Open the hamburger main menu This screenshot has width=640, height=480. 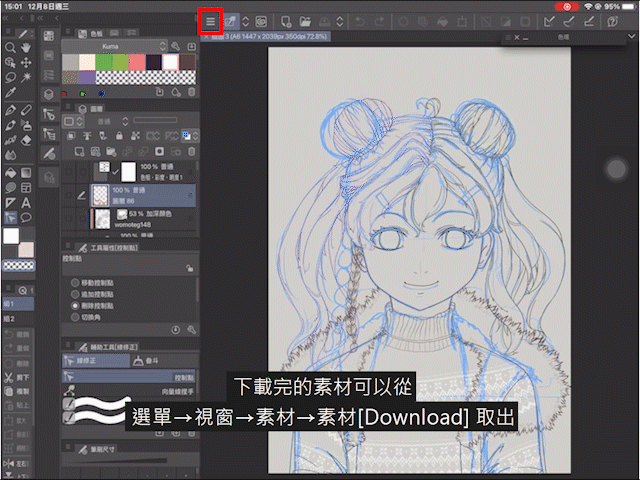210,21
